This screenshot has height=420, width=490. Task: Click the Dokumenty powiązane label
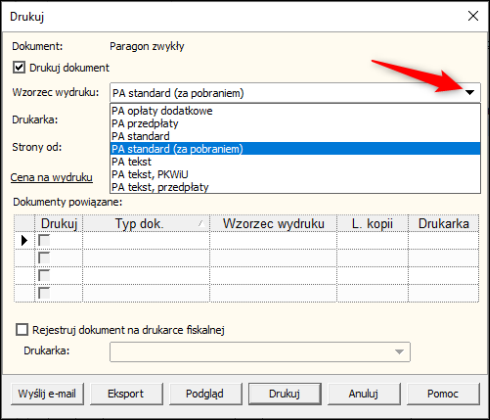(68, 202)
